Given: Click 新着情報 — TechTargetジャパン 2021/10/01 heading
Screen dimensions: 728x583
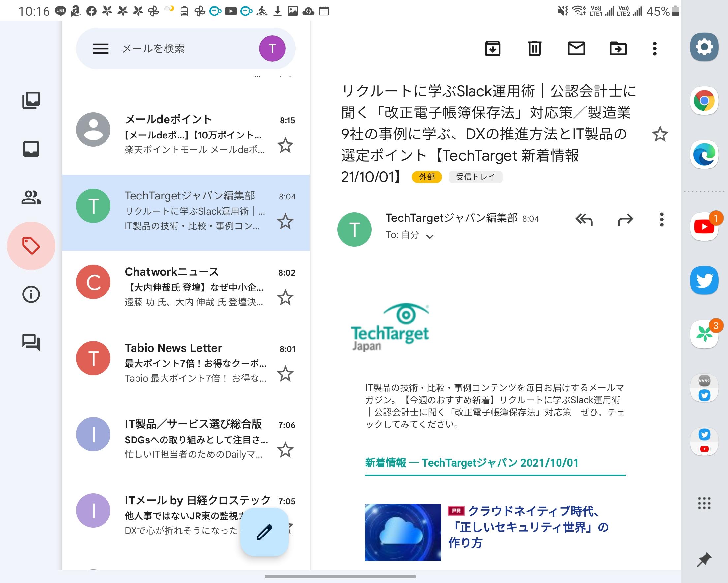Looking at the screenshot, I should tap(472, 463).
